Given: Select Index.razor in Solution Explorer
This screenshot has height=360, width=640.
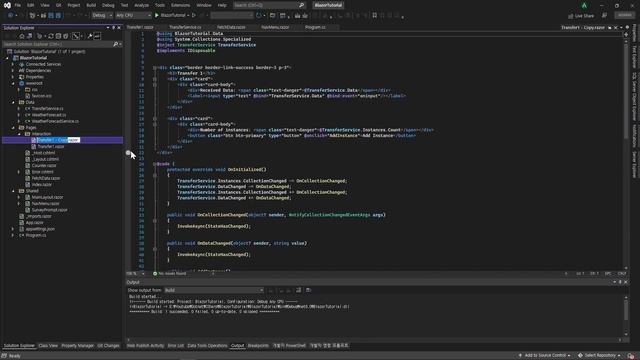Looking at the screenshot, I should tap(42, 184).
